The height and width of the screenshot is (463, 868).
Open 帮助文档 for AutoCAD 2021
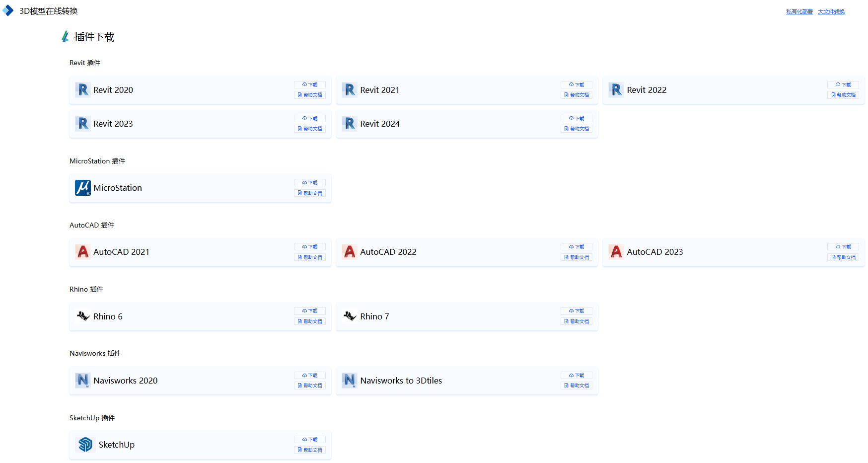click(x=310, y=257)
